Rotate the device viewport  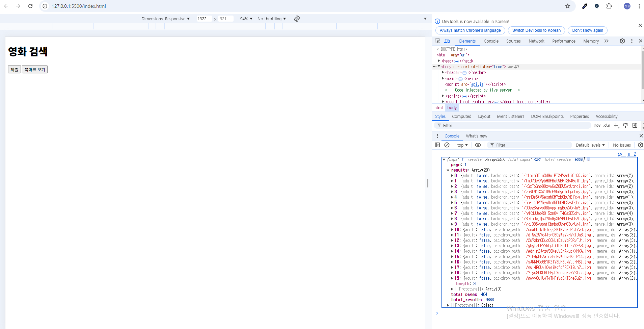[x=297, y=19]
